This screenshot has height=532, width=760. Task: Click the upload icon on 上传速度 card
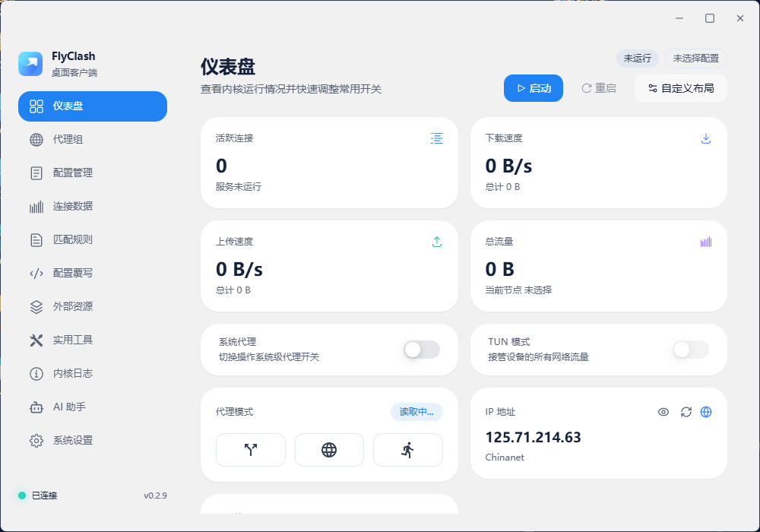[x=437, y=242]
